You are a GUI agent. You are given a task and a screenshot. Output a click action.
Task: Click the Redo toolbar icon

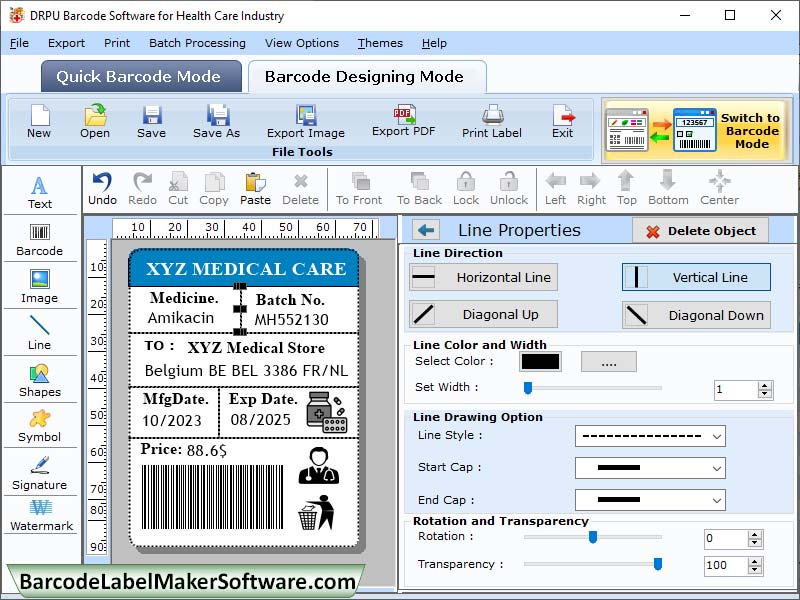click(x=142, y=189)
